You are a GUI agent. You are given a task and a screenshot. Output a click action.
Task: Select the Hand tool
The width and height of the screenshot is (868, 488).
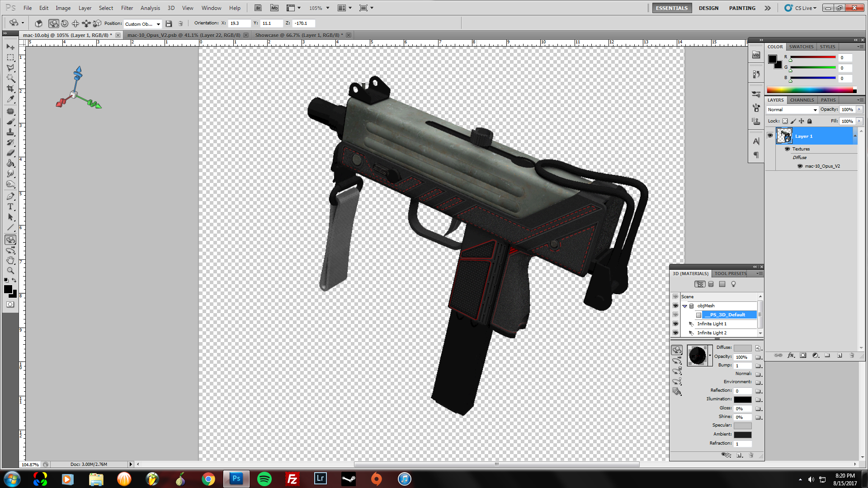click(10, 260)
